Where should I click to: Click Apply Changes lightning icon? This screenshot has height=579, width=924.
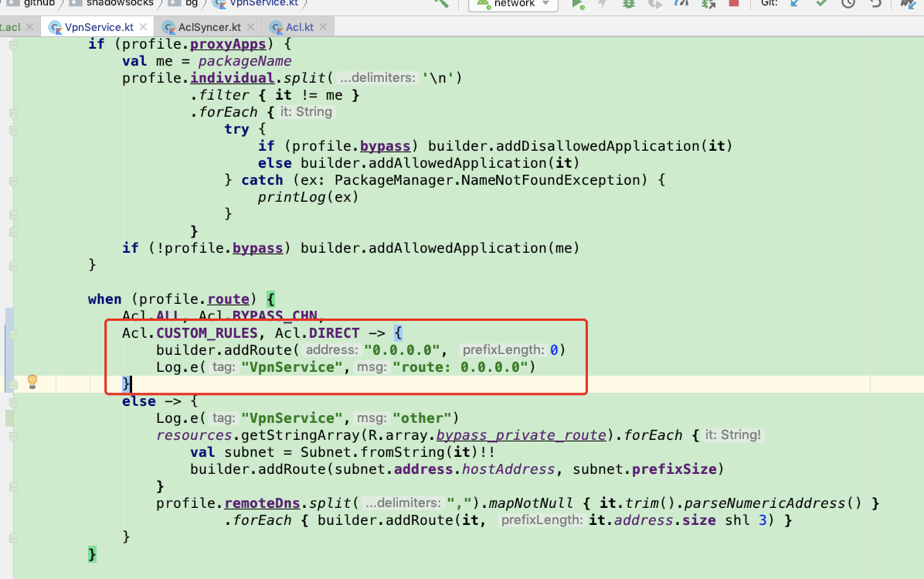click(x=603, y=4)
